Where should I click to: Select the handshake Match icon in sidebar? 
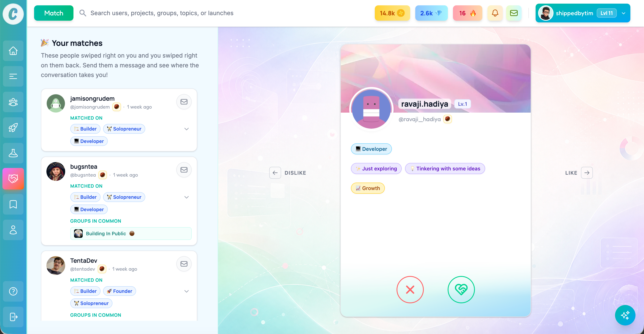13,179
